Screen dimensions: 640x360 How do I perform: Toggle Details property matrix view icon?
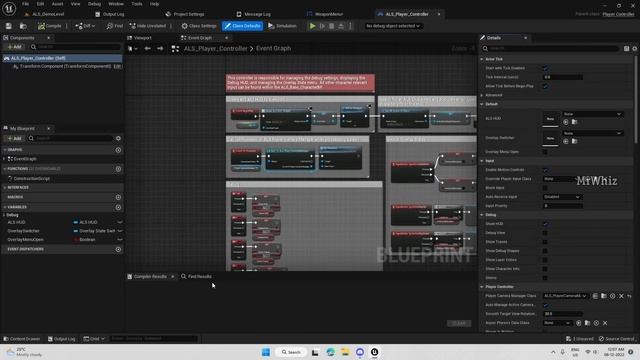click(627, 49)
